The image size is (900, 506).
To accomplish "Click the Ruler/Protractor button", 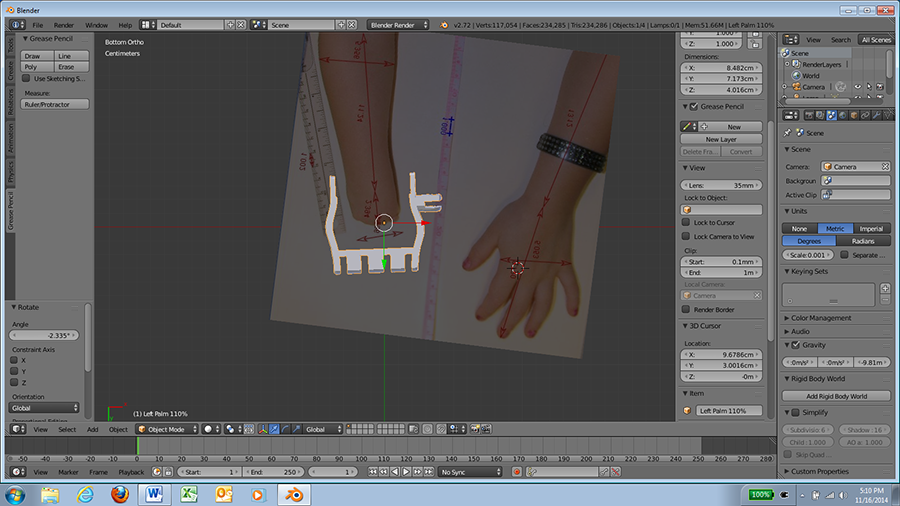I will coord(55,104).
